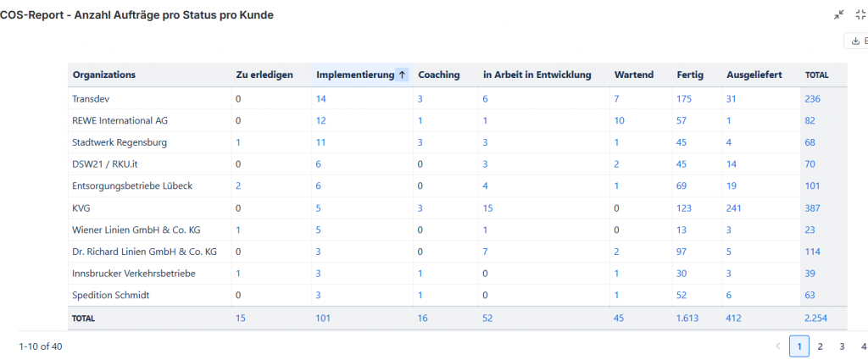Select current page 1 button
The image size is (868, 360).
(798, 346)
